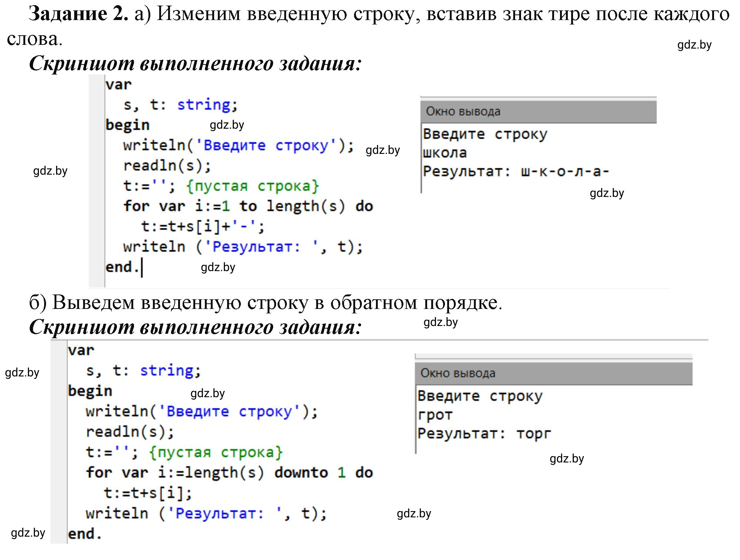740x560 pixels.
Task: Click 'readln(s);' in the second listing
Action: pyautogui.click(x=130, y=432)
